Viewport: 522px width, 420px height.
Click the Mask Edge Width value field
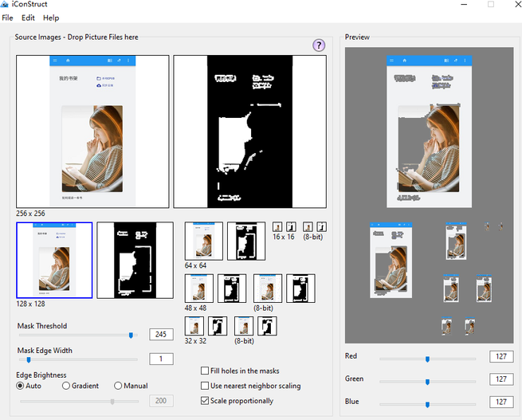[x=161, y=359]
